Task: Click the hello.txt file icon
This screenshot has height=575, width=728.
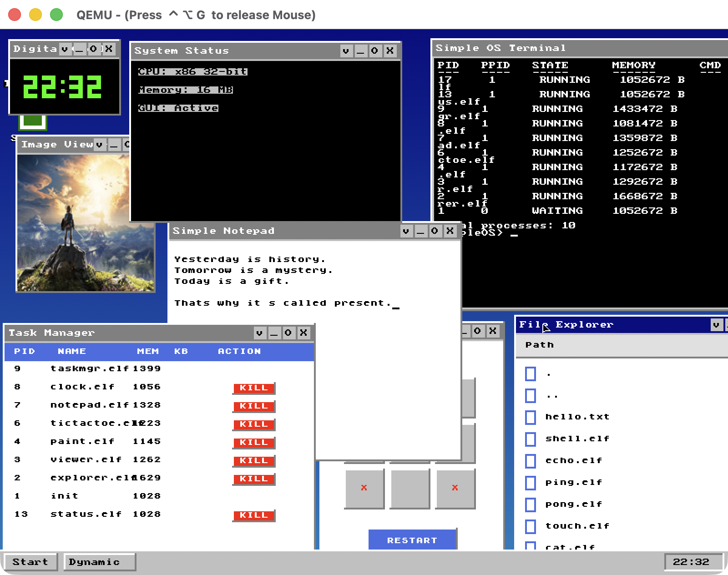Action: [x=531, y=417]
